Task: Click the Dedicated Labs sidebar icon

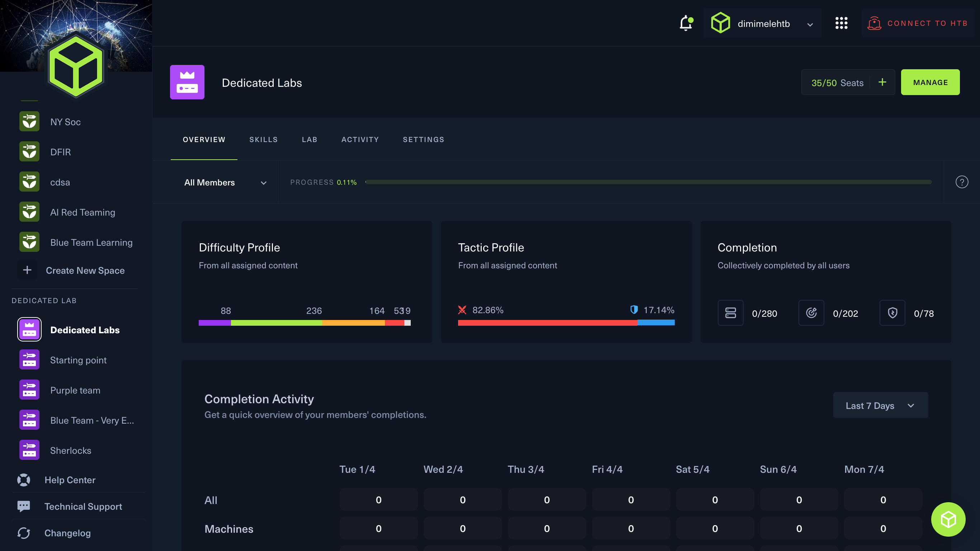Action: pos(29,330)
